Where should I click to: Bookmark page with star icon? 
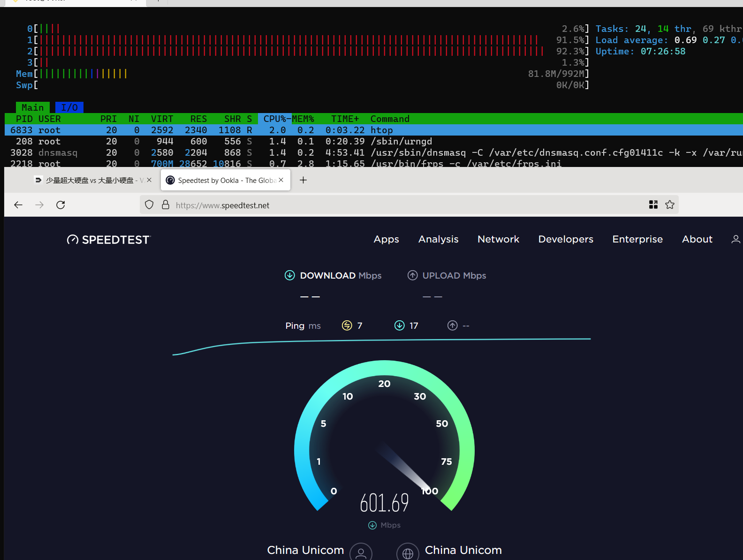(x=670, y=205)
